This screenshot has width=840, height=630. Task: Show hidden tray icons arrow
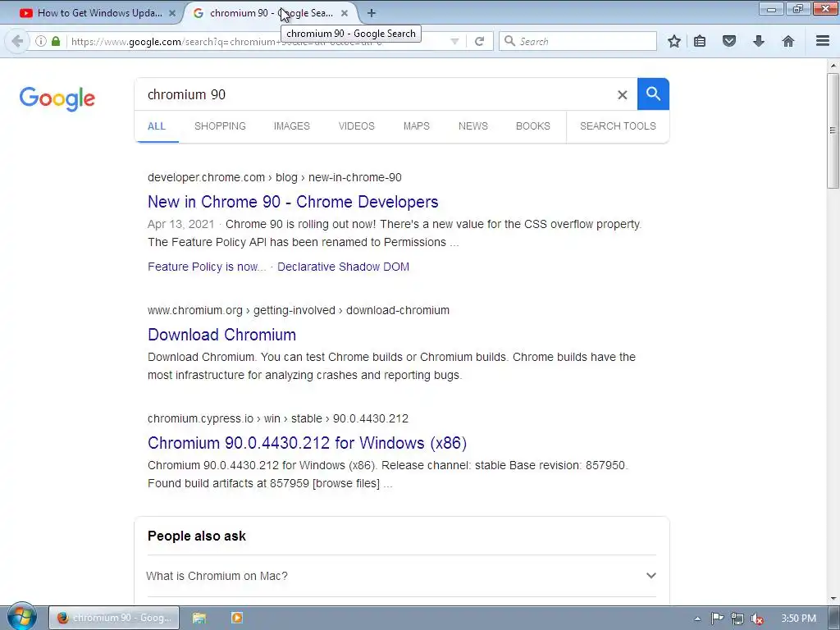pos(697,619)
